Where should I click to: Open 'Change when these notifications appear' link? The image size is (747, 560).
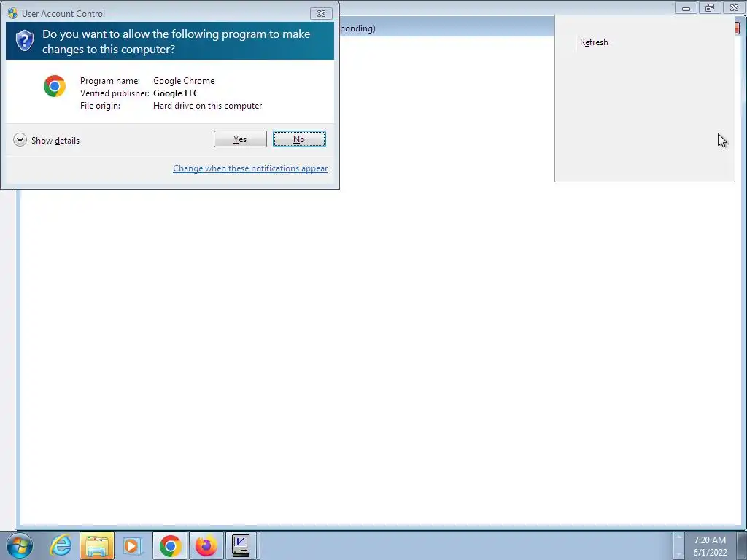[x=250, y=168]
